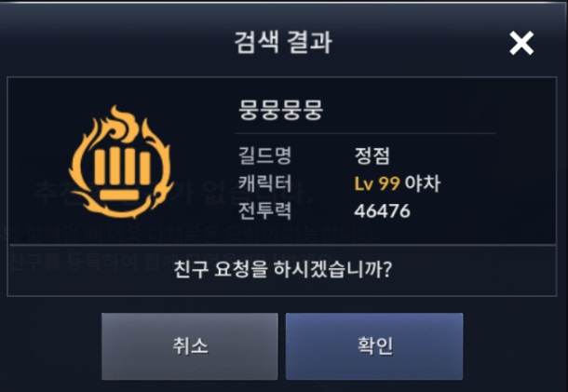
Task: Click the 전투력 label
Action: coord(264,210)
